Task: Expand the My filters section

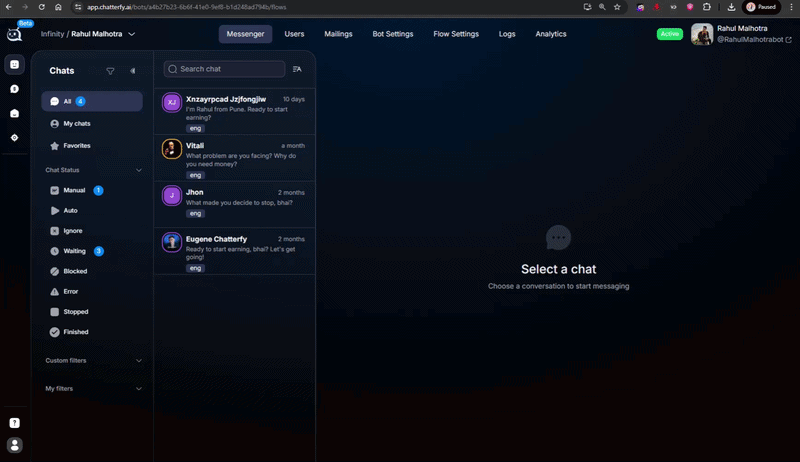Action: [139, 389]
